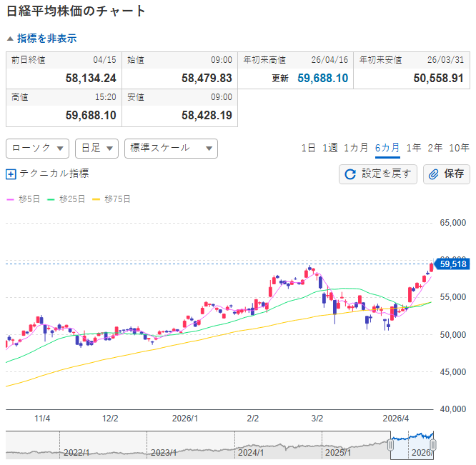Click the 前日終値 label
This screenshot has width=476, height=465.
29,60
